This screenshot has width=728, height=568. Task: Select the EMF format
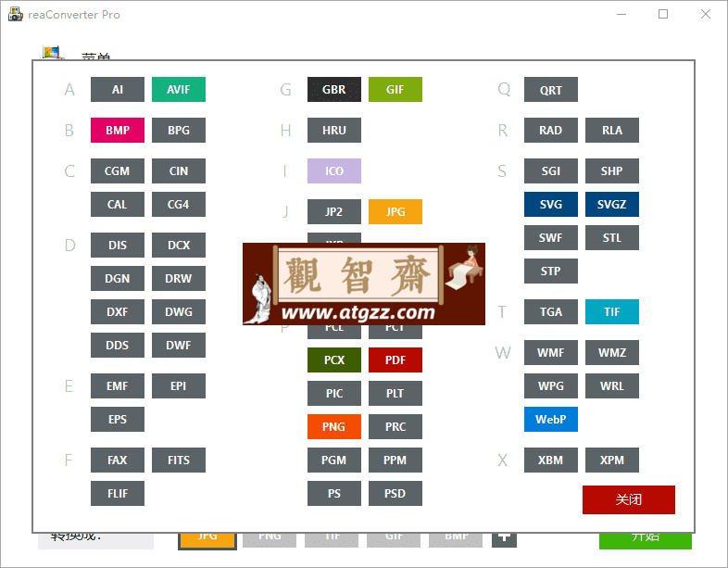pos(118,386)
